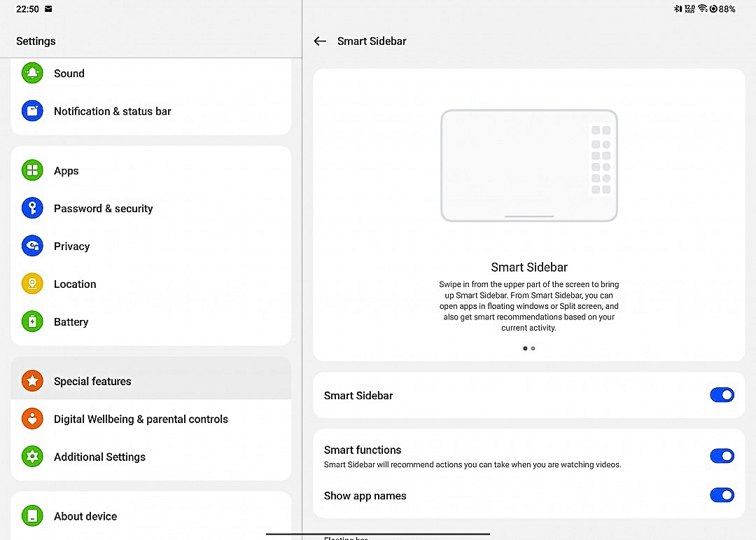Tap the Privacy eye icon
Image resolution: width=756 pixels, height=540 pixels.
(32, 246)
